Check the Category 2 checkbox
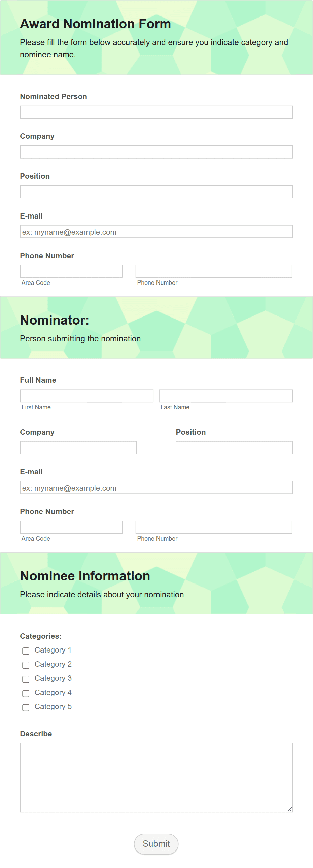Screen dimensions: 313x868 tap(26, 665)
